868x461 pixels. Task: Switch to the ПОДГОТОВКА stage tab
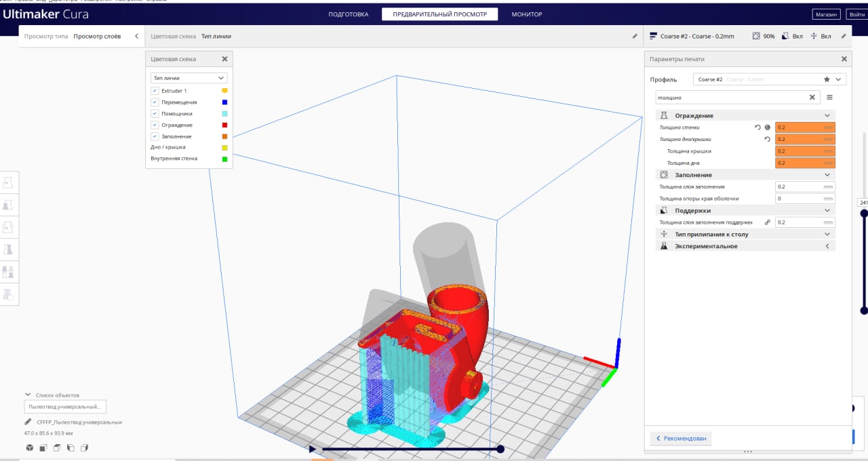[349, 14]
